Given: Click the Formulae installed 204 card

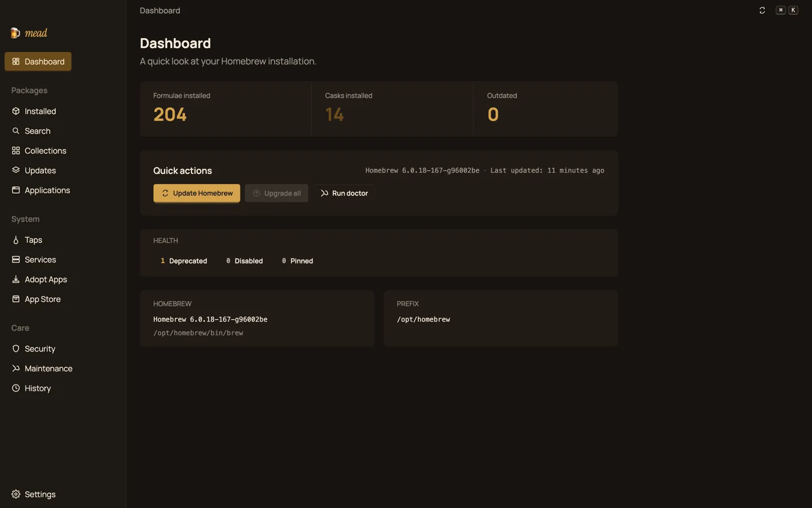Looking at the screenshot, I should pos(226,109).
